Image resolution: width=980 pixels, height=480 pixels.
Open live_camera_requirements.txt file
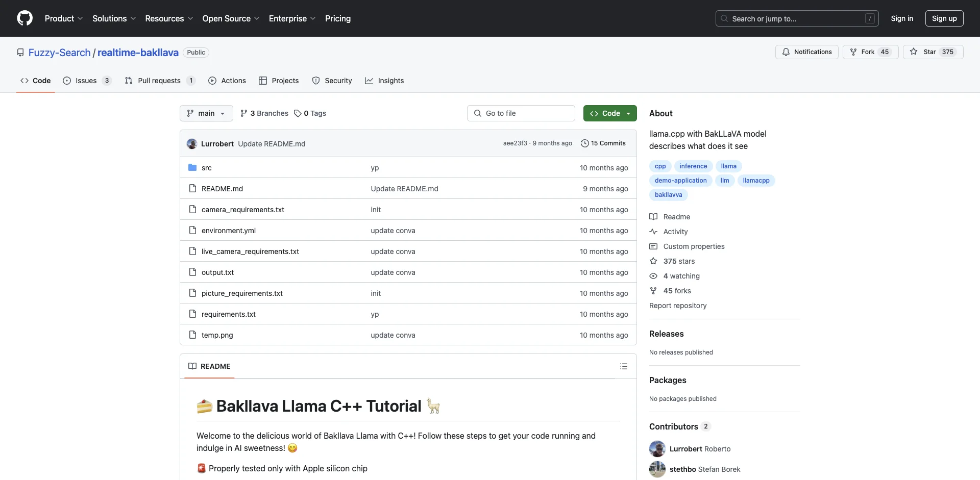tap(250, 251)
